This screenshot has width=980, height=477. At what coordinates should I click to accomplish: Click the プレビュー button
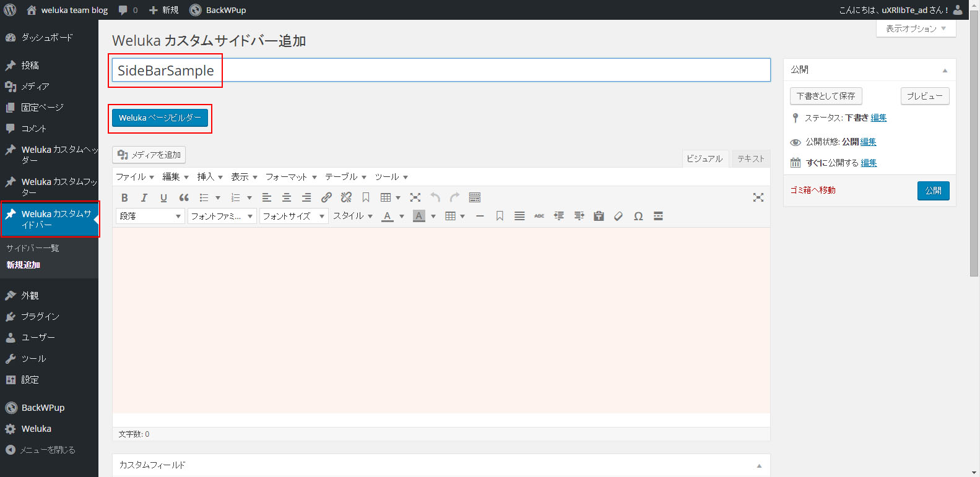pos(925,96)
